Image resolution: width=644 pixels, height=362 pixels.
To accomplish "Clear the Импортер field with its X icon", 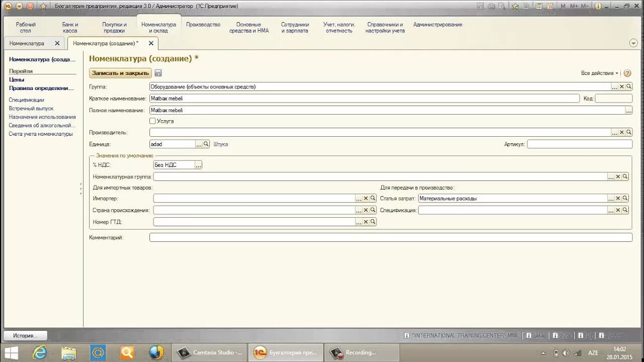I will [x=366, y=198].
